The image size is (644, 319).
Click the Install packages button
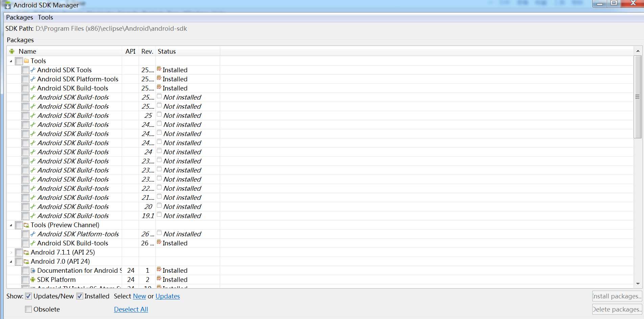click(x=617, y=296)
